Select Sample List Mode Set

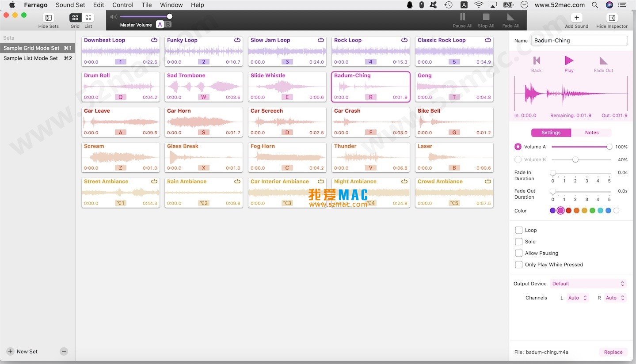tap(38, 58)
